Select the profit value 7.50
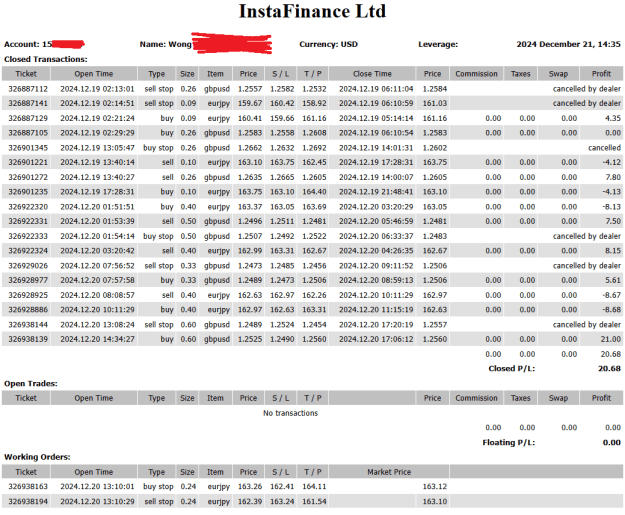The height and width of the screenshot is (515, 625). (613, 221)
